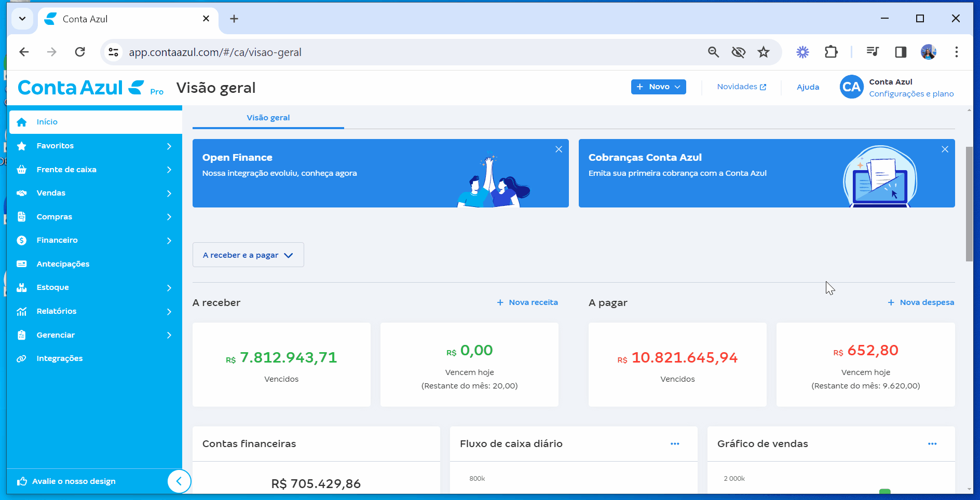
Task: Click the Antecipações card icon
Action: click(x=21, y=264)
